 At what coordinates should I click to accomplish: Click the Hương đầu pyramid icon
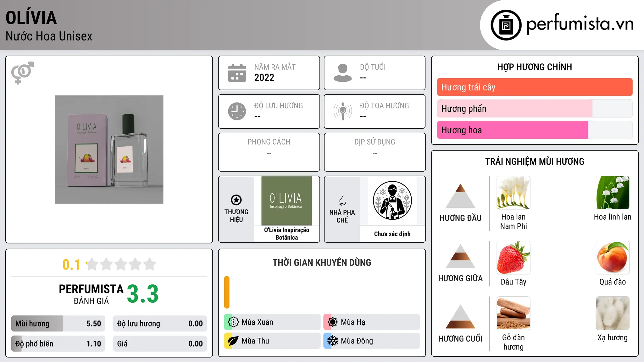point(461,196)
